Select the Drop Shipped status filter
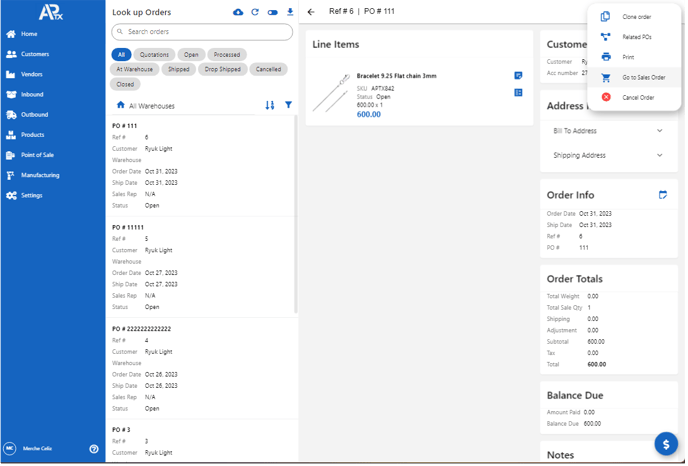 tap(222, 69)
